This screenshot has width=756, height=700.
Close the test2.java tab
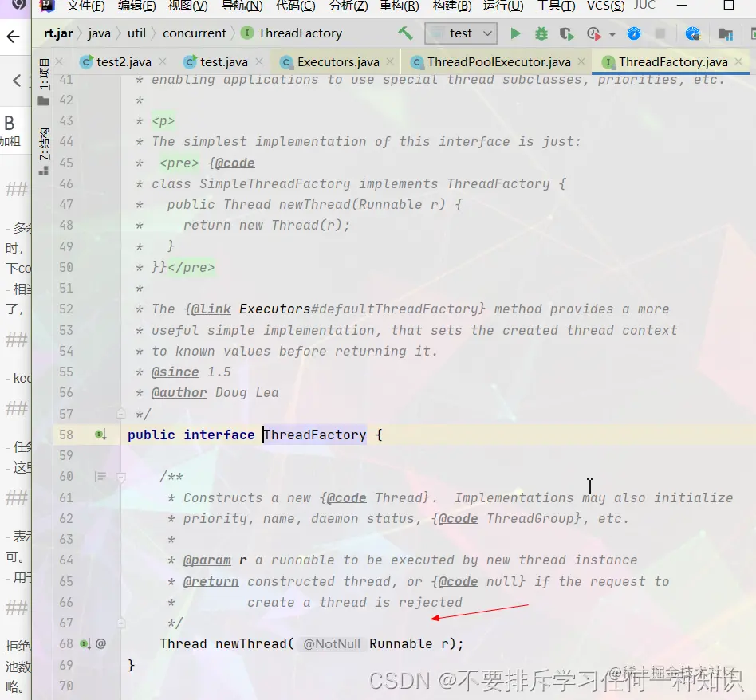point(163,61)
